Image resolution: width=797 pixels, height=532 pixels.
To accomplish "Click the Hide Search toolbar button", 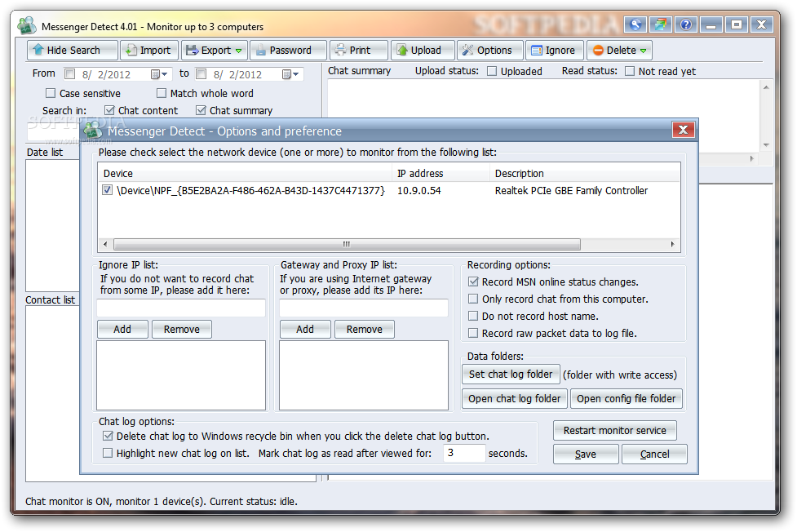I will (x=72, y=51).
